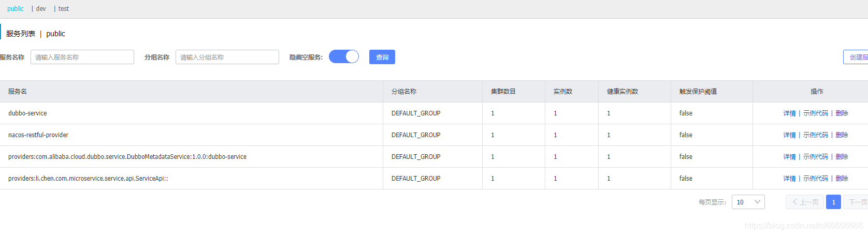Open 详情 for ServiceApi row
868x235 pixels.
click(789, 179)
